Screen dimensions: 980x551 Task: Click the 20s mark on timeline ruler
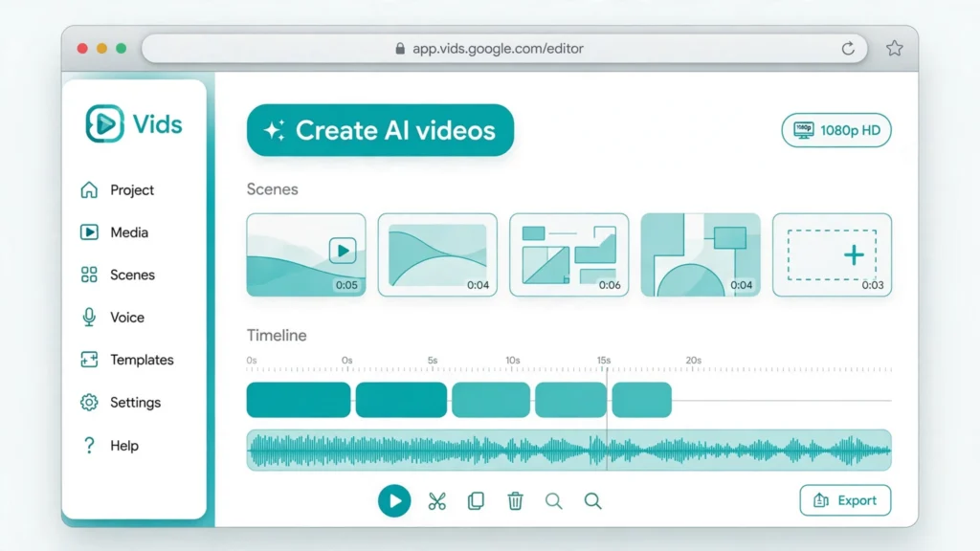[693, 361]
